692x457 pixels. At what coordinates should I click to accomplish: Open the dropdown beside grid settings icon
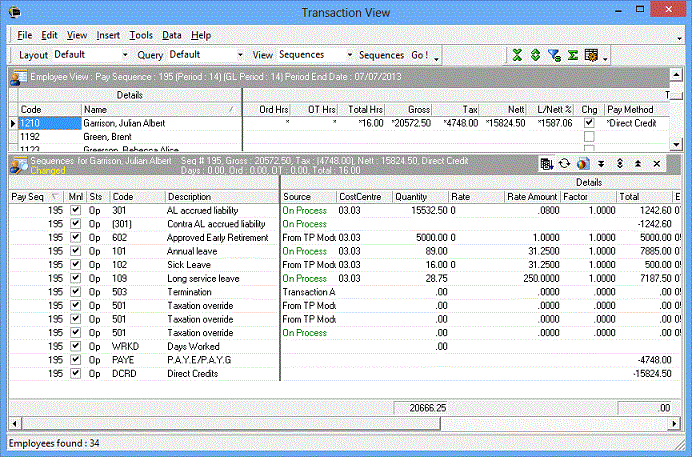[605, 58]
